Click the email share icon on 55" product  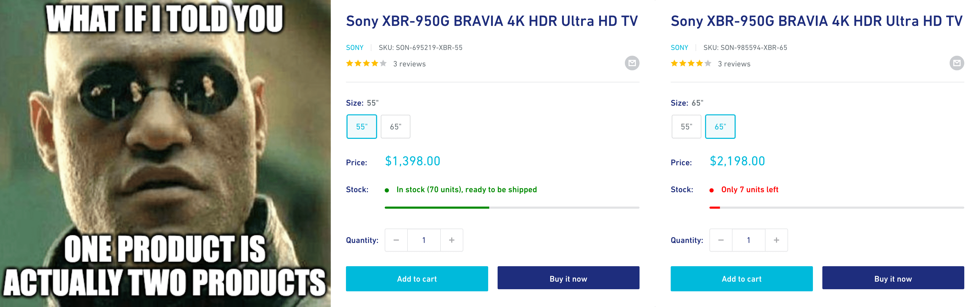point(631,63)
